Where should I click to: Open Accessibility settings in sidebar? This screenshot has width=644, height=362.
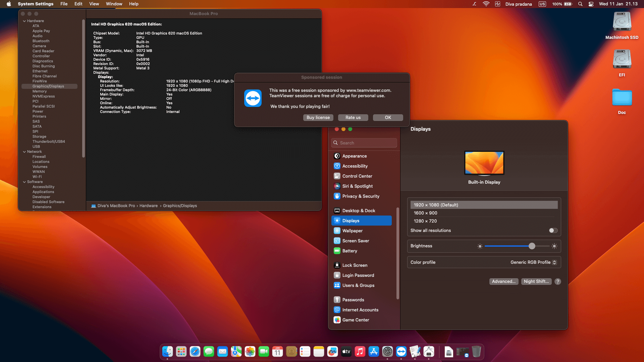click(355, 166)
